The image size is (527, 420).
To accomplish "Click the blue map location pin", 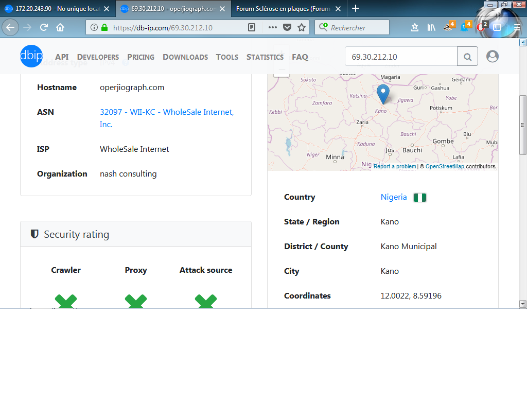I will tap(383, 94).
